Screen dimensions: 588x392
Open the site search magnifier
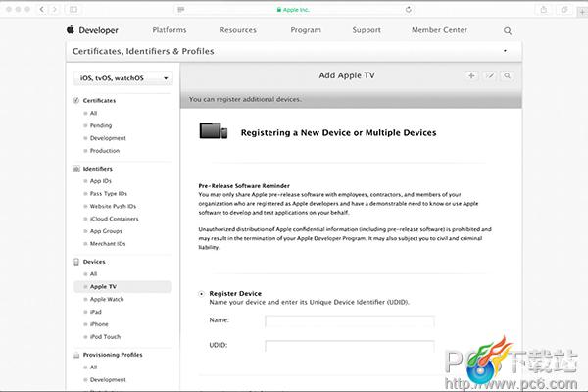[508, 30]
